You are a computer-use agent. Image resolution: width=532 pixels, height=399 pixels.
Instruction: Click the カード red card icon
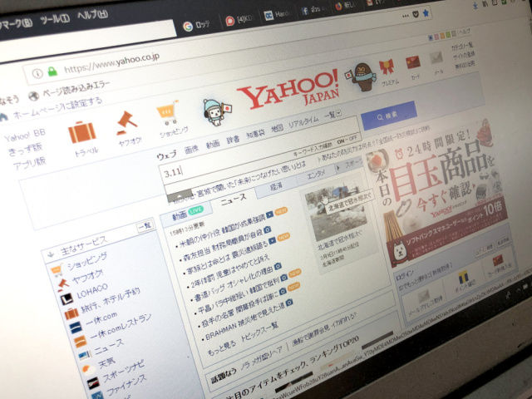413,62
